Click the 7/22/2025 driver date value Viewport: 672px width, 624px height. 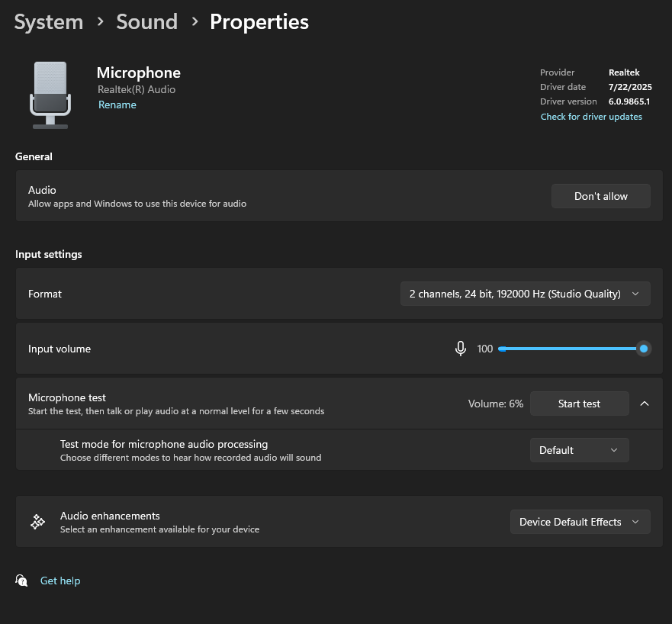630,87
